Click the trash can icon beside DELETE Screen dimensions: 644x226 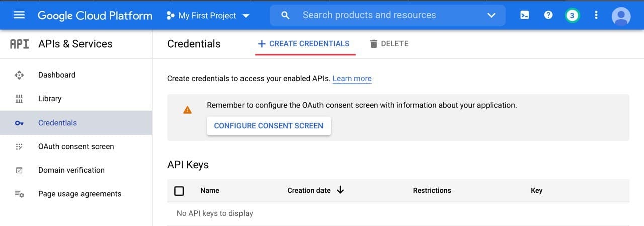click(373, 44)
